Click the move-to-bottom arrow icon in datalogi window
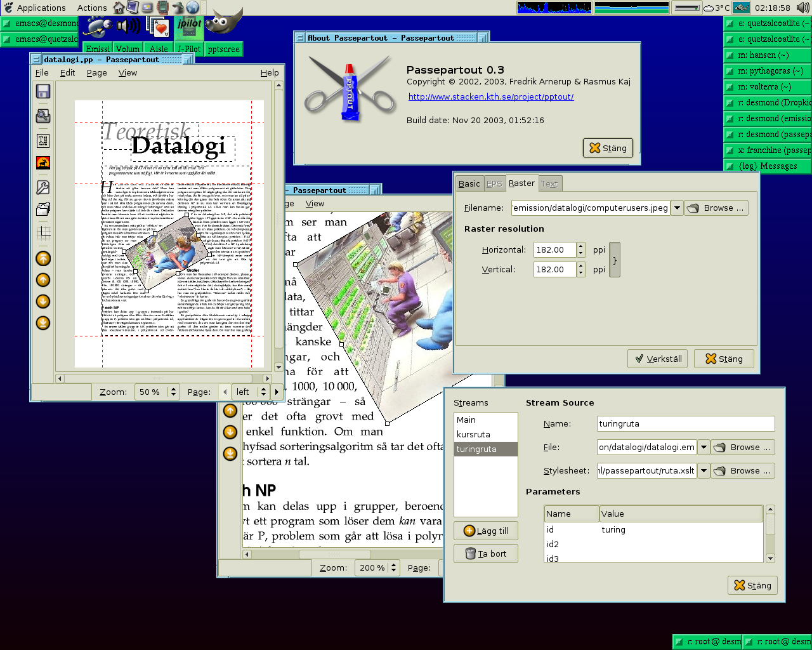The height and width of the screenshot is (650, 812). 43,322
